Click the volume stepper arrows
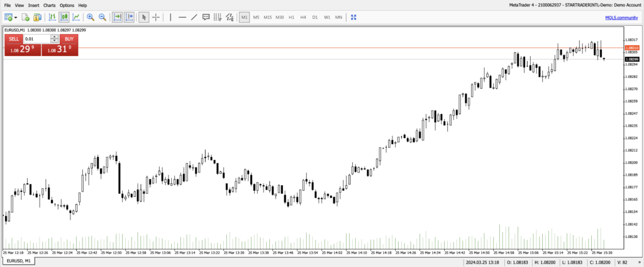 coord(55,38)
